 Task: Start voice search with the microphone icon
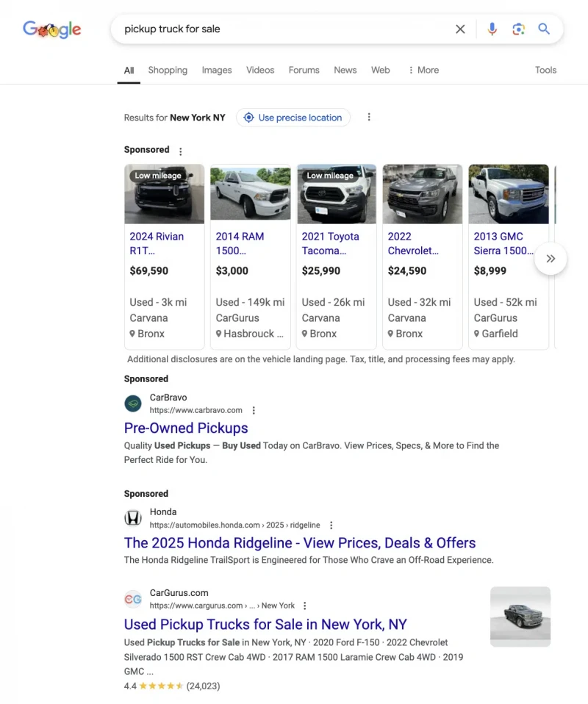coord(492,29)
